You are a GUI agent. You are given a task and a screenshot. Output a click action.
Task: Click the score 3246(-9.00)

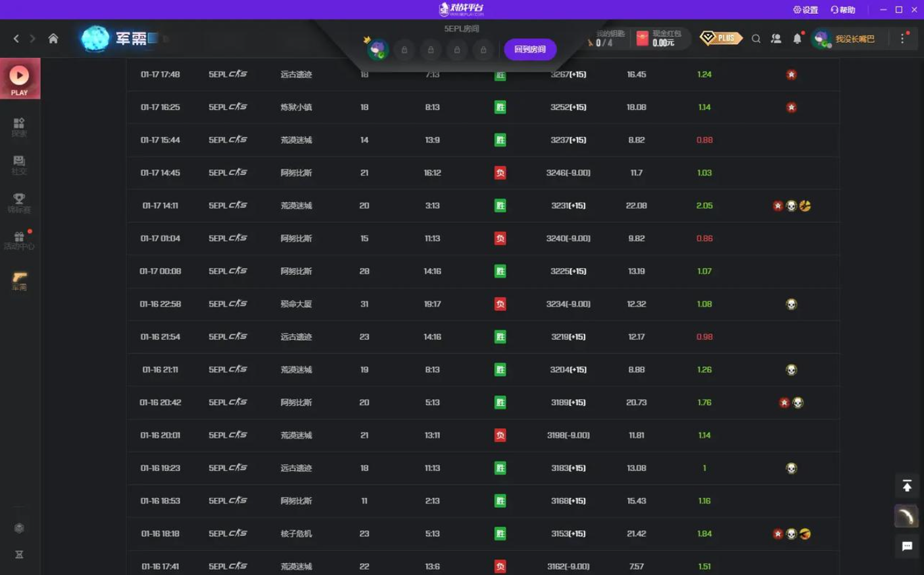(568, 173)
